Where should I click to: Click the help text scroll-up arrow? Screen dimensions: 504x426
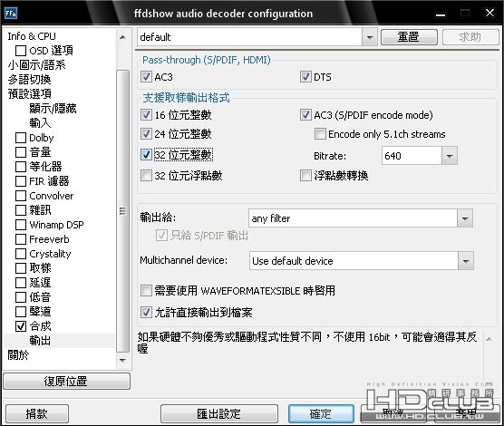489,339
